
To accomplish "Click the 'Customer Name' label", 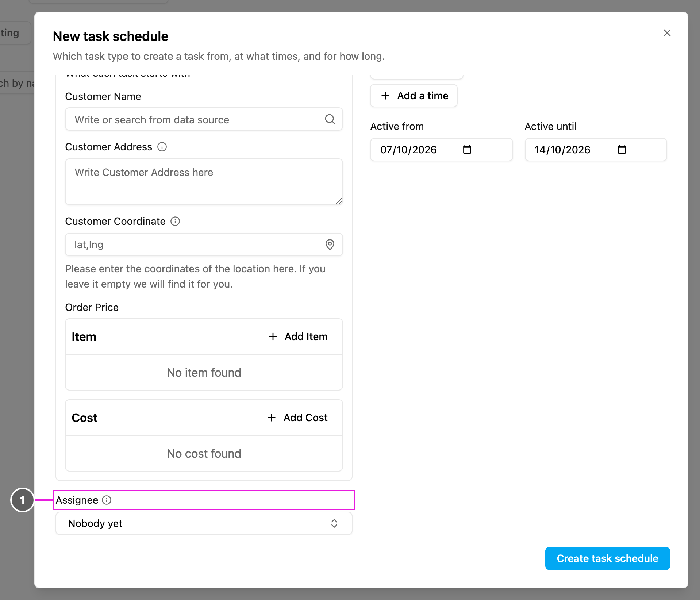I will [x=103, y=96].
